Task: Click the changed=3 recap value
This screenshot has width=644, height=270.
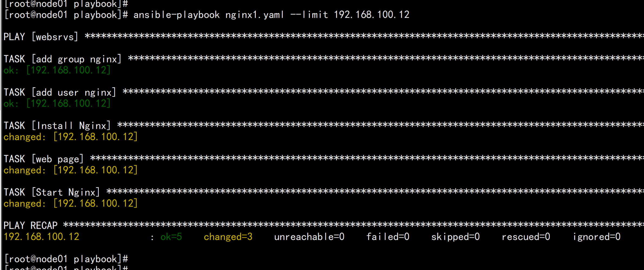Action: tap(228, 237)
